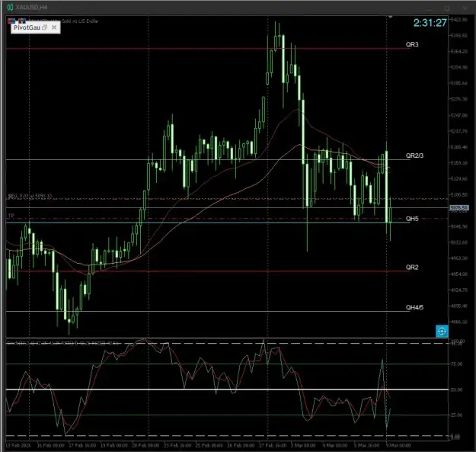
Task: Minimize the XAUUSD chart window
Action: (x=429, y=8)
